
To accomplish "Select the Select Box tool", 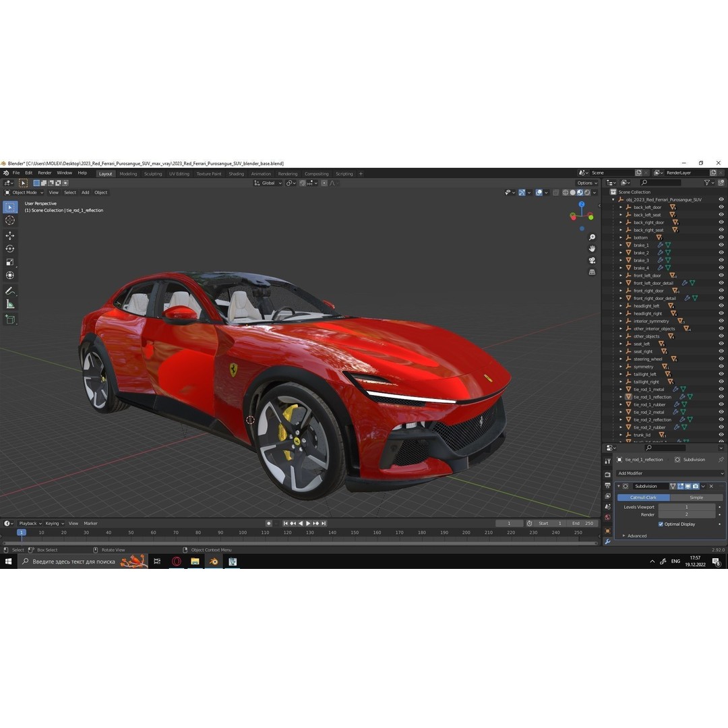I will click(x=9, y=207).
